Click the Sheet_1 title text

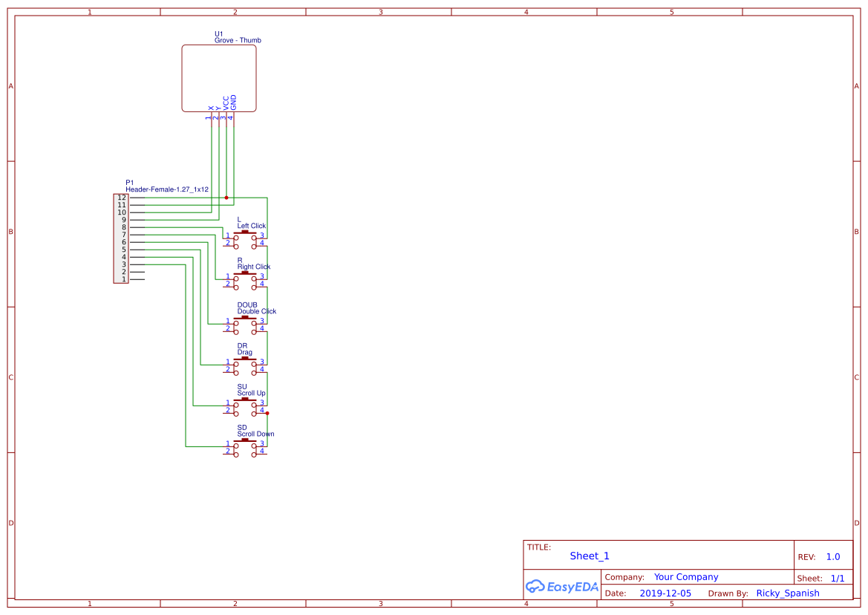tap(589, 556)
